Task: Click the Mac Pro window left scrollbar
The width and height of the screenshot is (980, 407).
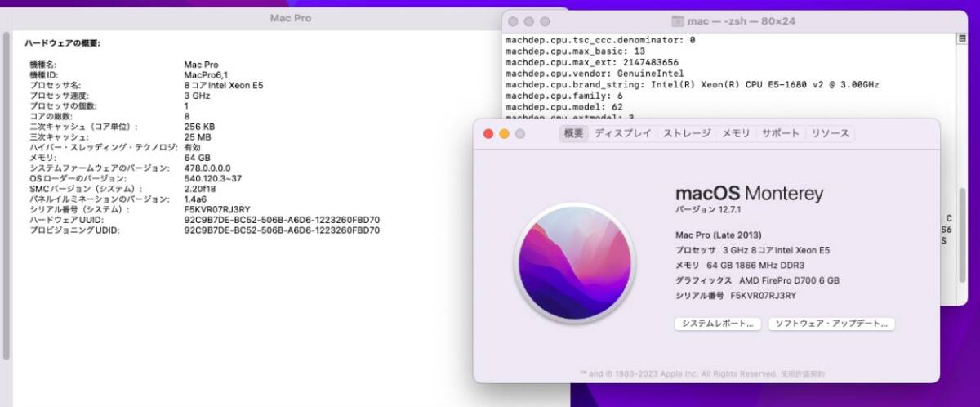Action: click(7, 196)
